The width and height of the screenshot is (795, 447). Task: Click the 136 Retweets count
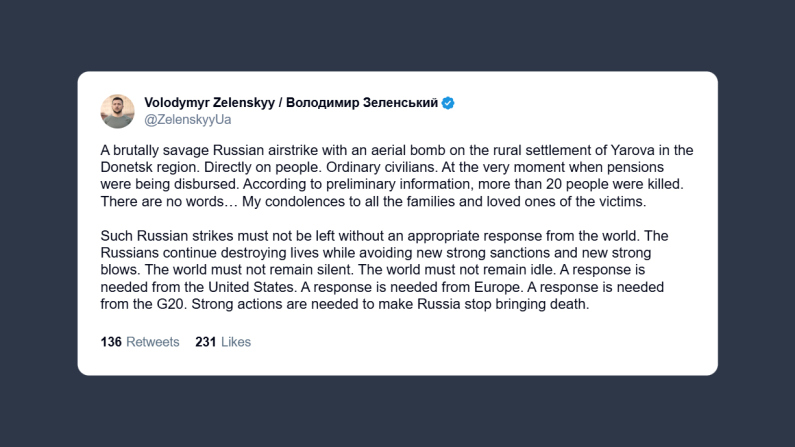(x=140, y=342)
